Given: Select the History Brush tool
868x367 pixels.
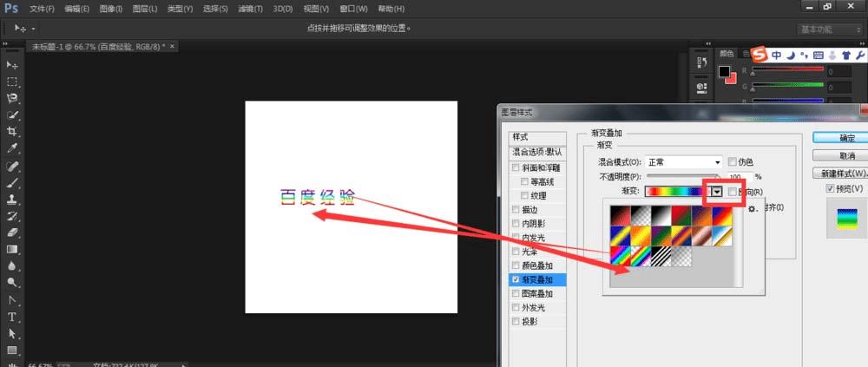Looking at the screenshot, I should 12,216.
